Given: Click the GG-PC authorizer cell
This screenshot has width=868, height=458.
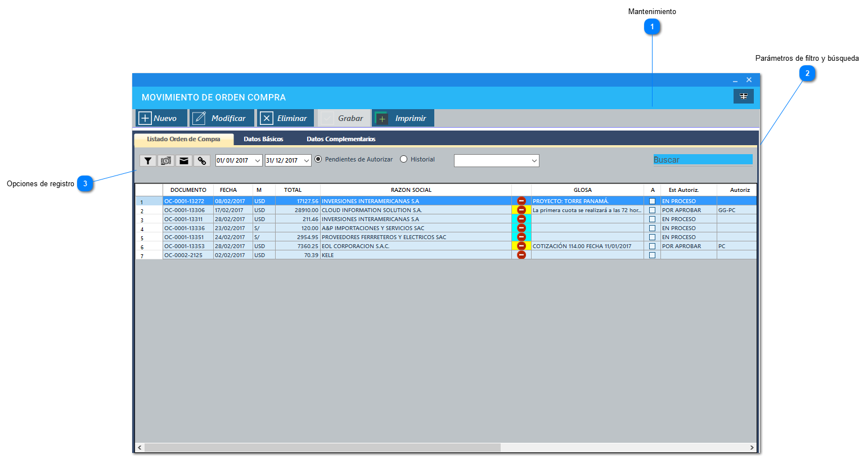Looking at the screenshot, I should tap(736, 210).
